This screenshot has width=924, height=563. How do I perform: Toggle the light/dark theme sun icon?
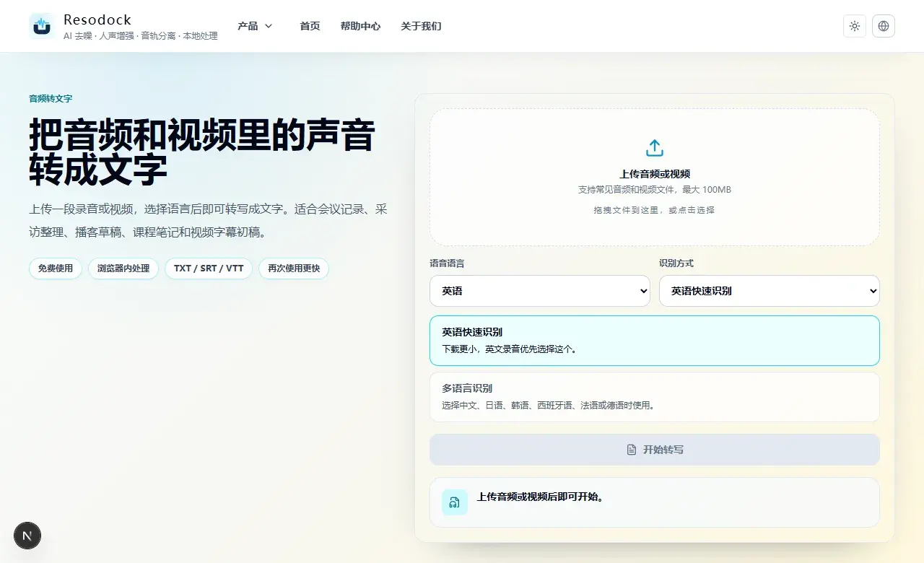(x=855, y=26)
